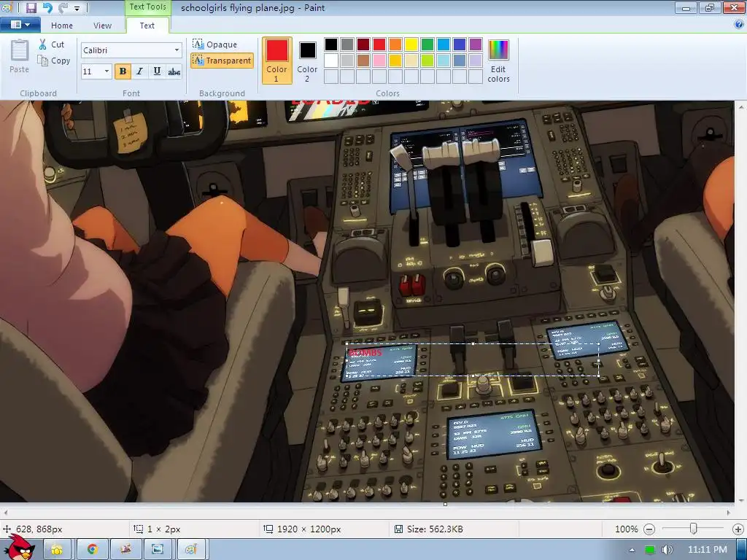Click inside the BOMBS text box

pyautogui.click(x=473, y=359)
